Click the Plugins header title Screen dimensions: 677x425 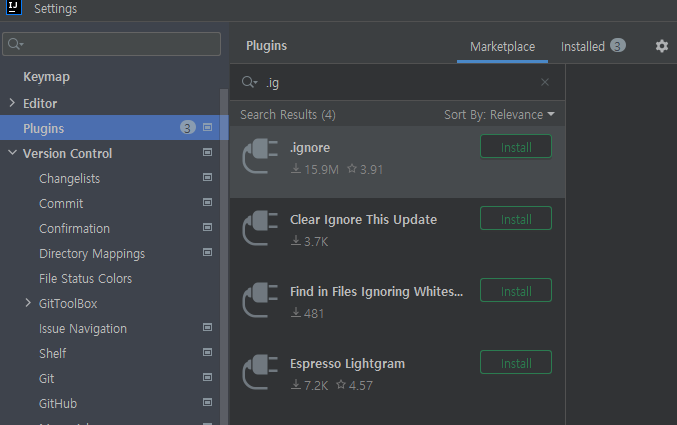(x=266, y=46)
